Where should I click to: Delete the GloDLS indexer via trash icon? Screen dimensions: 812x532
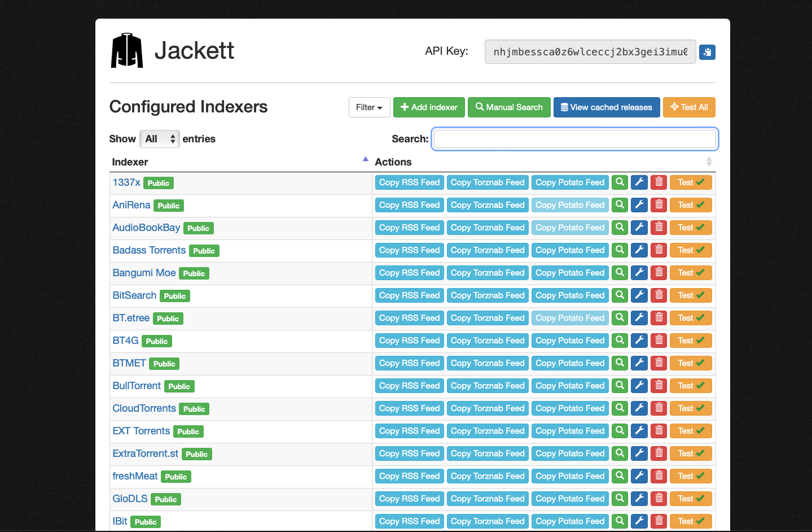point(659,499)
